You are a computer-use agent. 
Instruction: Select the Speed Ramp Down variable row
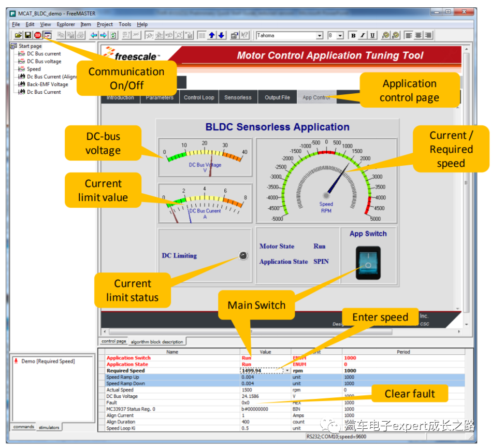point(281,383)
